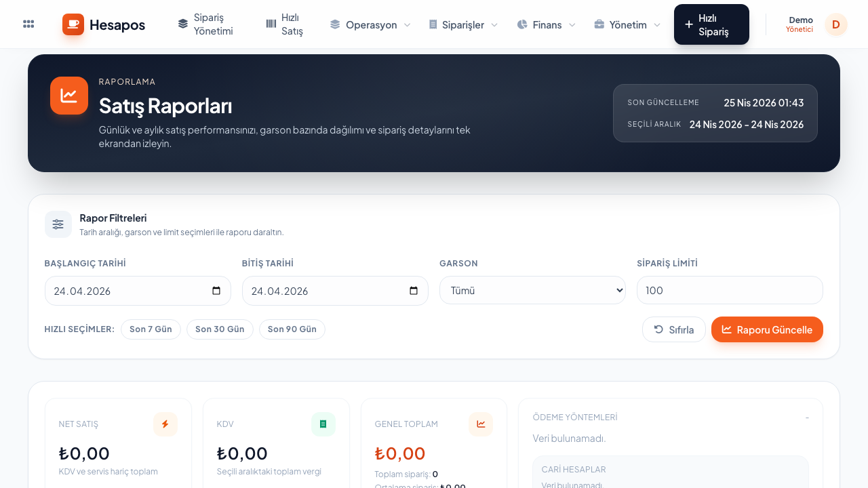
Task: Expand the Yönetim chevron arrow
Action: point(657,25)
